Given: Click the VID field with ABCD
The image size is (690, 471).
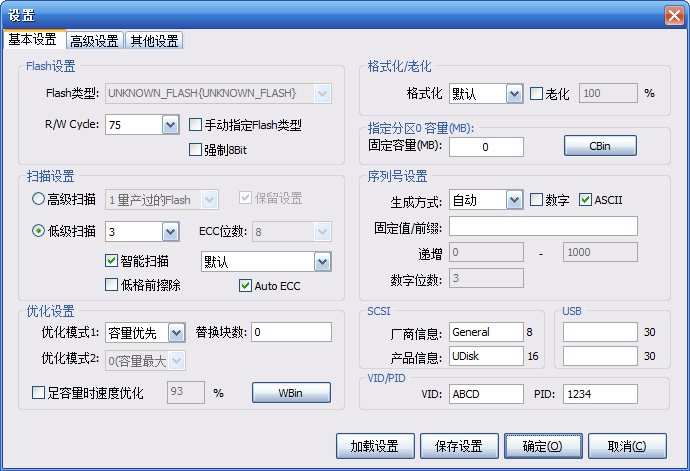Looking at the screenshot, I should tap(486, 394).
